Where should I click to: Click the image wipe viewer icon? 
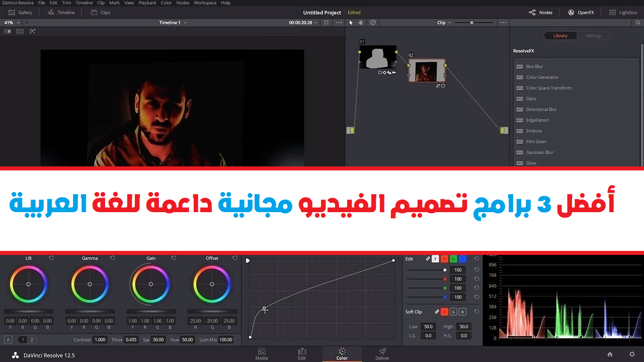(8, 31)
